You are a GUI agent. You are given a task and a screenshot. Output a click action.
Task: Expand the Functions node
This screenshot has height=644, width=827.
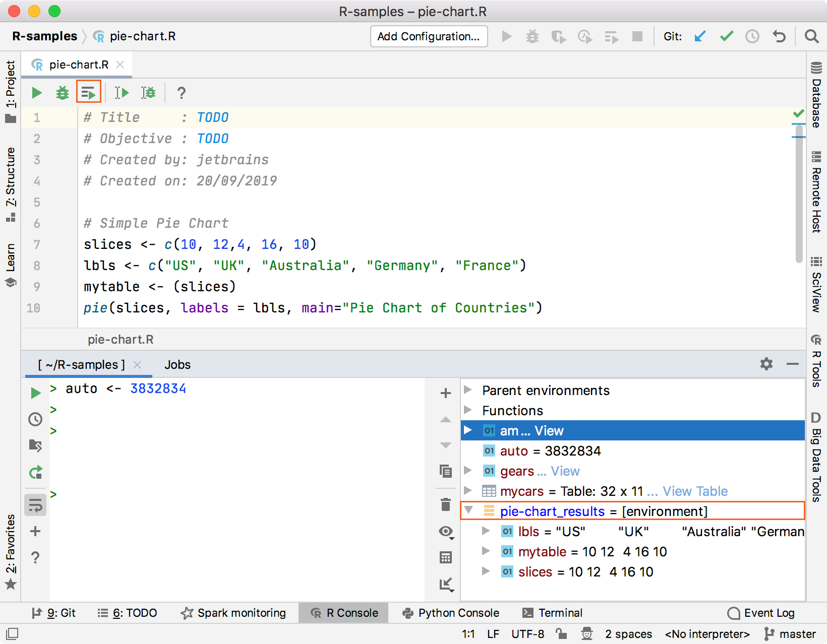468,410
